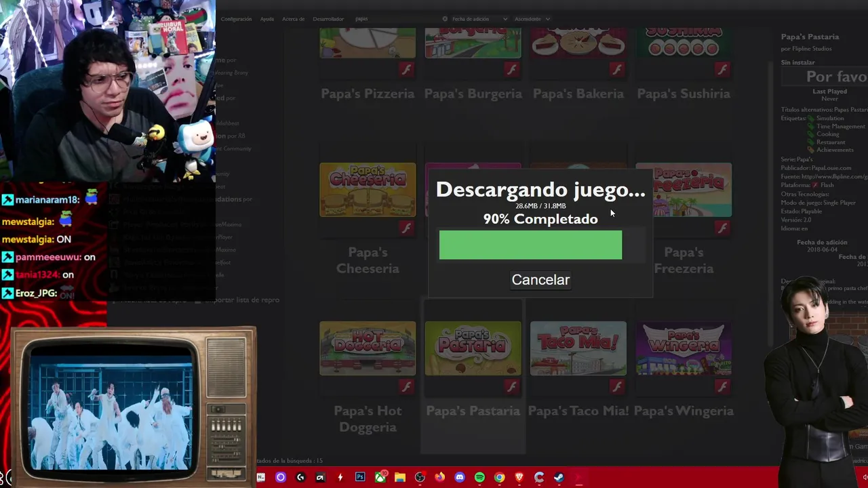
Task: Click Flash icon under Papa's Hot Doggeria
Action: click(407, 386)
